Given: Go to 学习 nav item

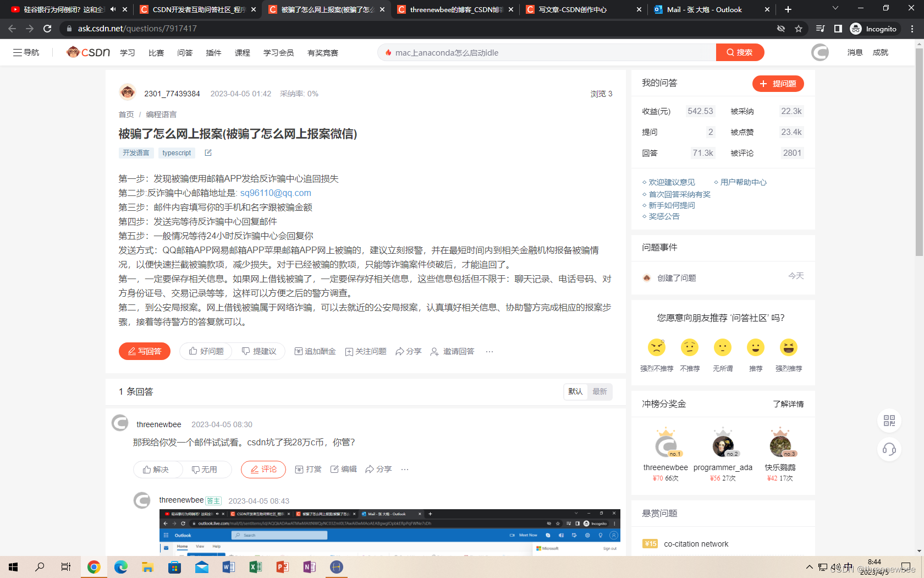Looking at the screenshot, I should [128, 53].
